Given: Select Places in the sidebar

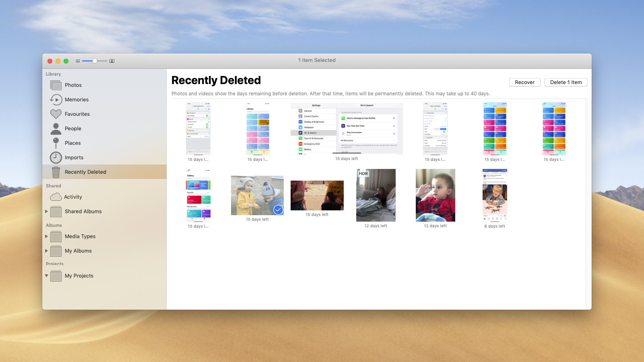Looking at the screenshot, I should pyautogui.click(x=72, y=143).
